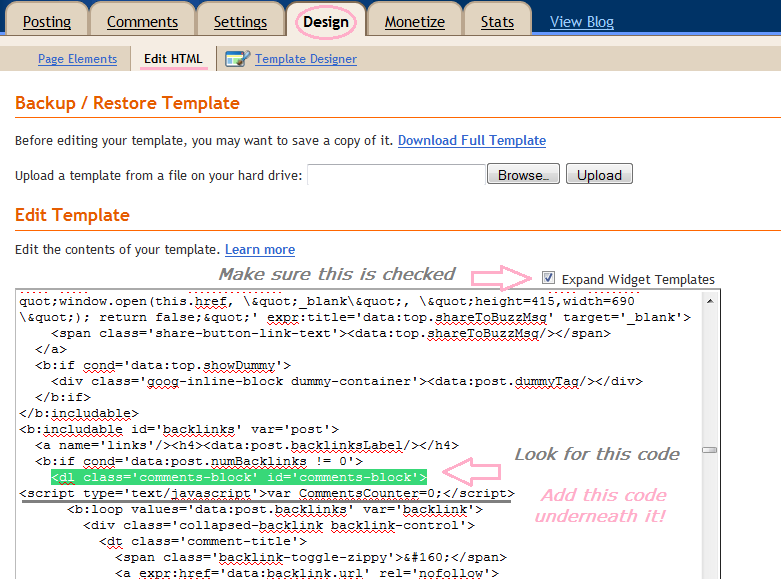Click the Browse button
Image resolution: width=781 pixels, height=579 pixels.
pyautogui.click(x=523, y=174)
